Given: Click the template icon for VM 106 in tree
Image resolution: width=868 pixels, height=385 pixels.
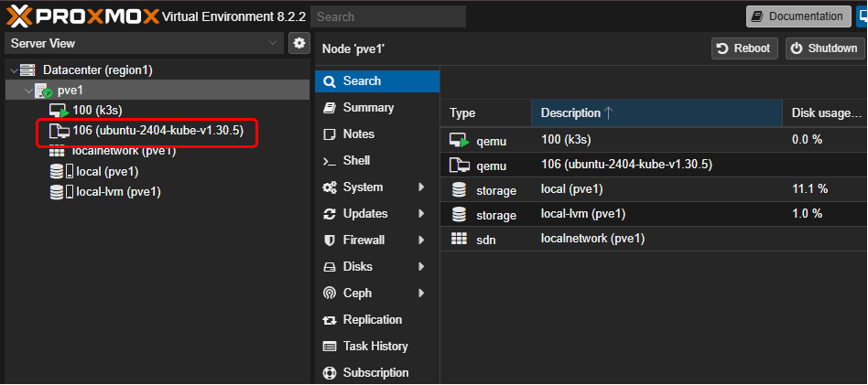Looking at the screenshot, I should [60, 131].
